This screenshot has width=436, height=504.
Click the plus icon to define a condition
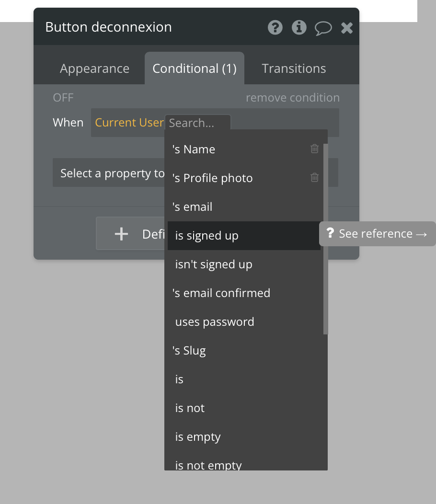pyautogui.click(x=121, y=234)
